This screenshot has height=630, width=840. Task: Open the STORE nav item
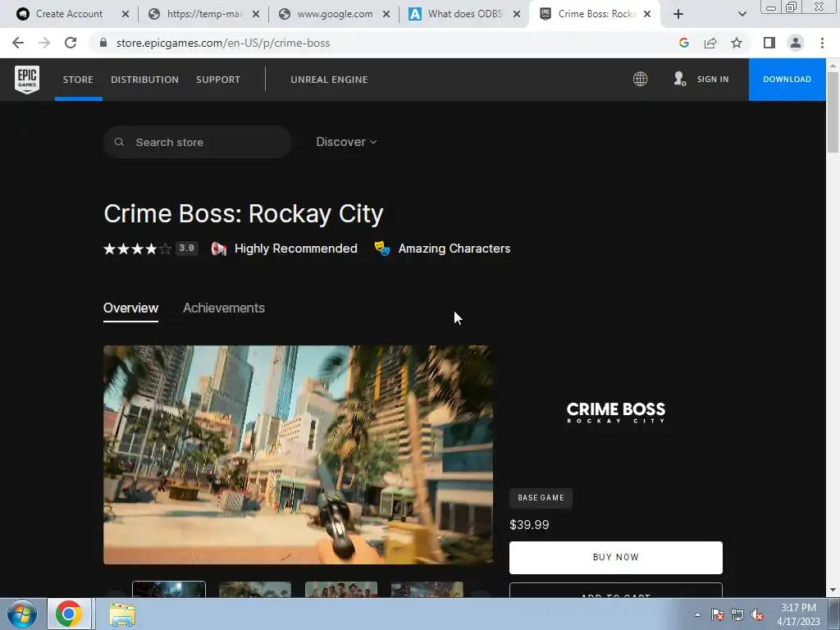78,80
